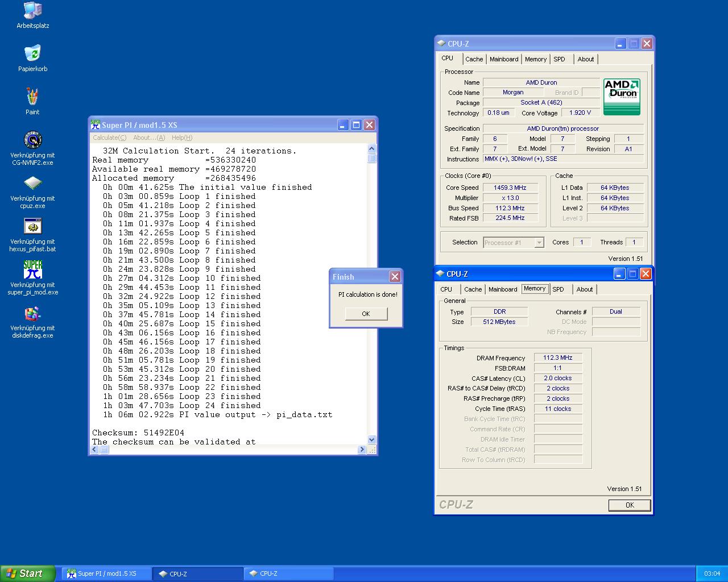Click Super PI horizontal scrollbar left arrow
This screenshot has width=728, height=582.
(x=95, y=450)
